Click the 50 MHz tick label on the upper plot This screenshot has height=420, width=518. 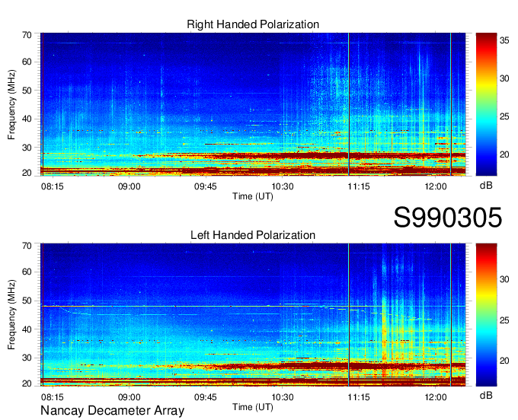[27, 91]
